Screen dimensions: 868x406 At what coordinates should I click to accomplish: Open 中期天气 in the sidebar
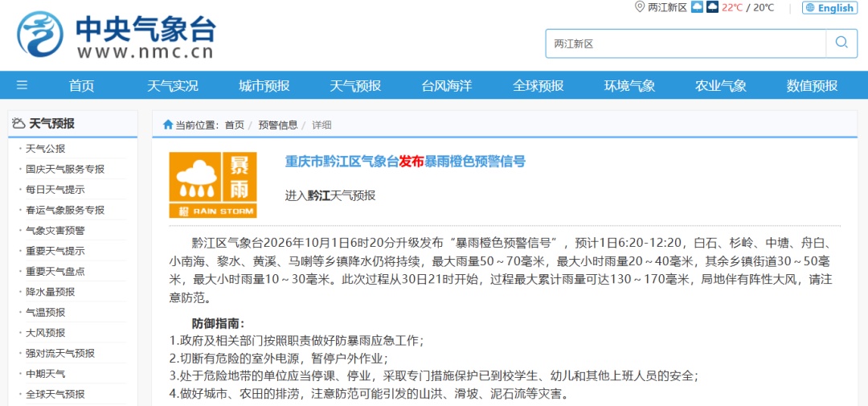pos(45,374)
